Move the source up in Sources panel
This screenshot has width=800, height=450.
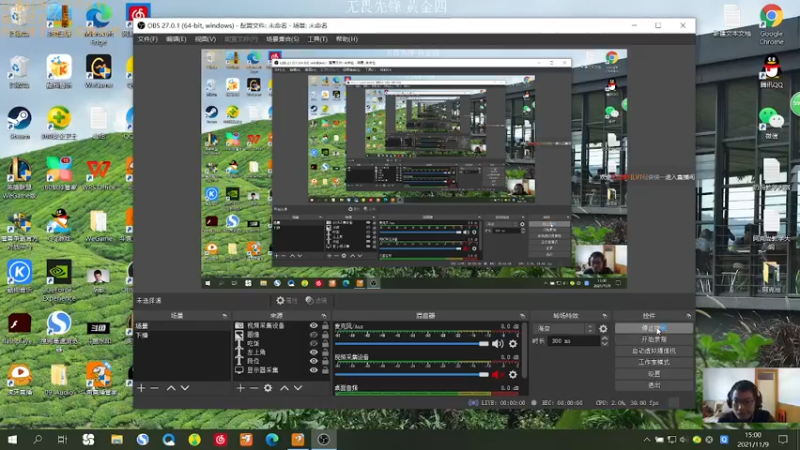(x=284, y=388)
